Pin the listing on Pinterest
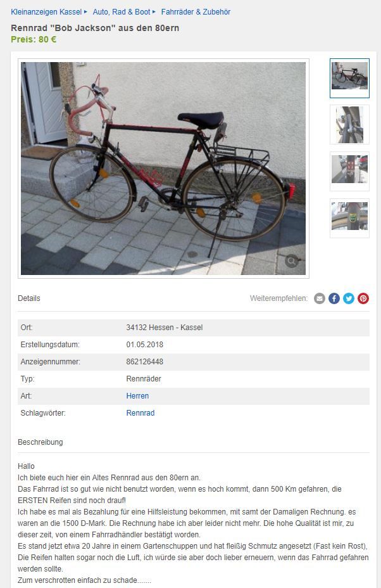Viewport: 381px width, 588px height. (363, 298)
